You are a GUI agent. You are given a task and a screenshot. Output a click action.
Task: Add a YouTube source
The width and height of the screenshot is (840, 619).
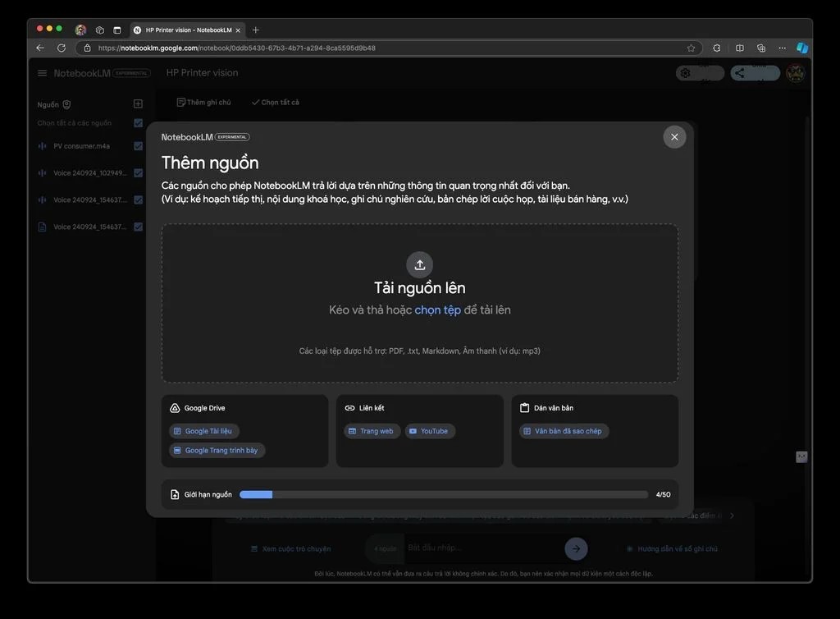[430, 431]
